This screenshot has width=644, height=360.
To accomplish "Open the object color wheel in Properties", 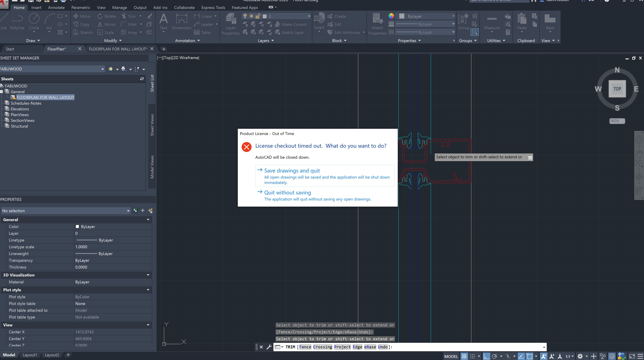I will 391,16.
